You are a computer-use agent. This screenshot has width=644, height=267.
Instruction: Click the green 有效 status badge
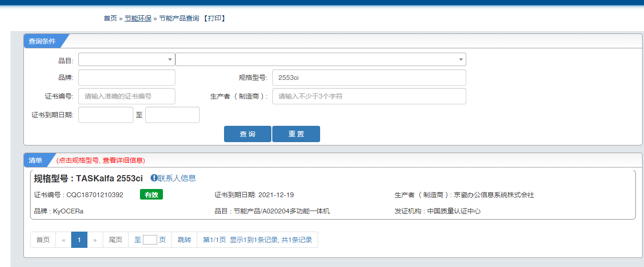click(x=151, y=195)
